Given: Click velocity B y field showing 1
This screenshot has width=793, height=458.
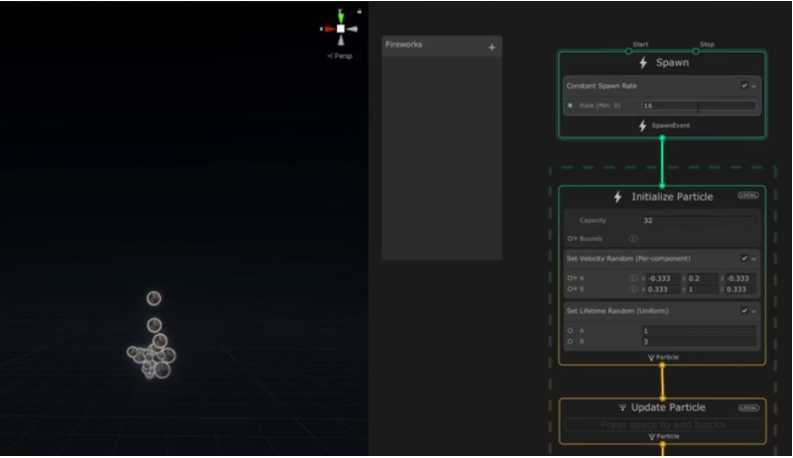Looking at the screenshot, I should [x=702, y=289].
